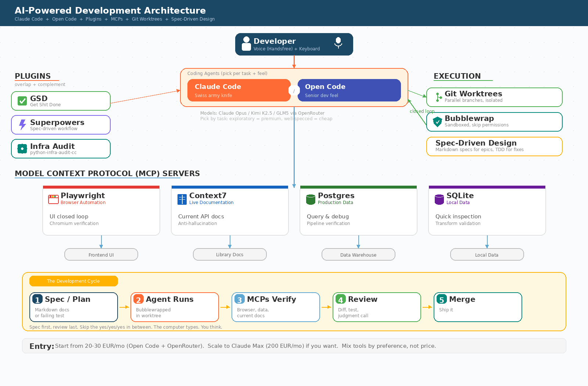The height and width of the screenshot is (386, 588).
Task: Click the number 4 badge beside Review
Action: point(341,299)
